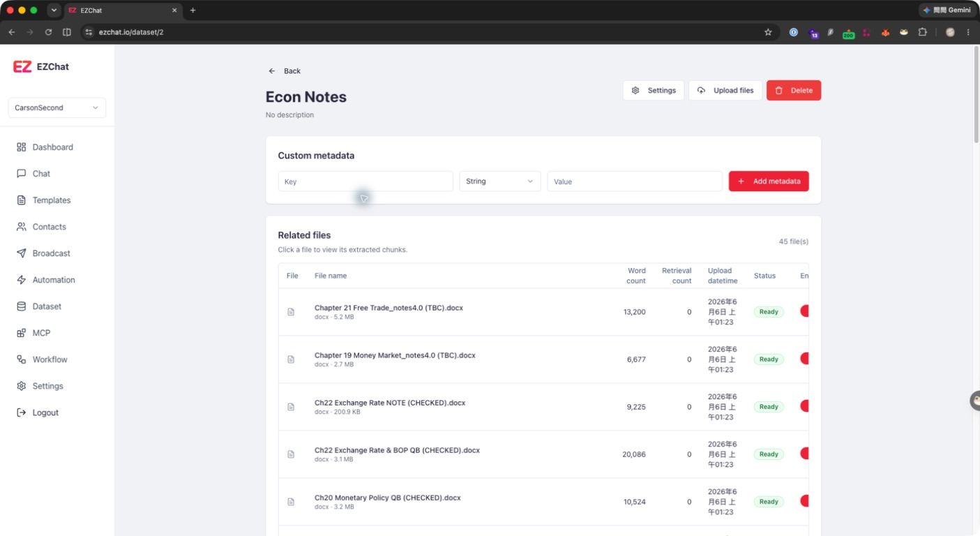
Task: Open the 1Password extension icon
Action: tap(793, 32)
